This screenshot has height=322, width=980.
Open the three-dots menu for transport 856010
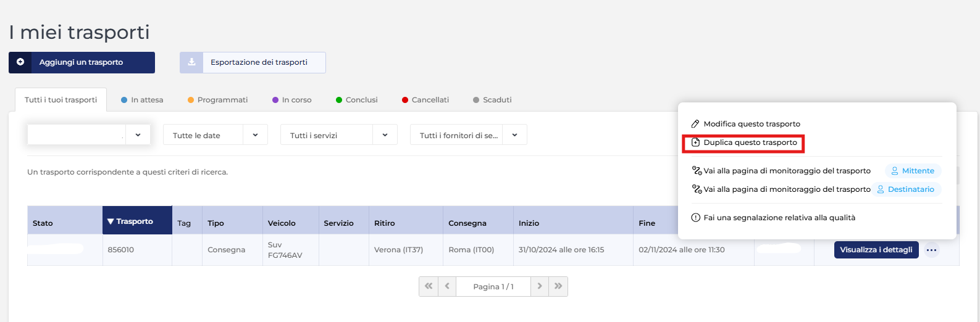932,250
